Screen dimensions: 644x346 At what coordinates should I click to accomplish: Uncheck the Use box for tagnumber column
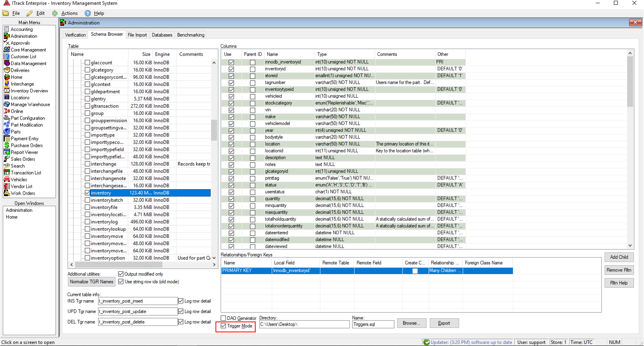231,83
